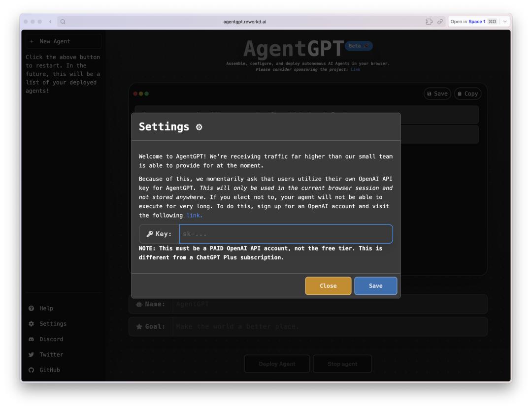This screenshot has height=409, width=532.
Task: Expand the dropdown chevron beside Open in Space
Action: point(505,22)
